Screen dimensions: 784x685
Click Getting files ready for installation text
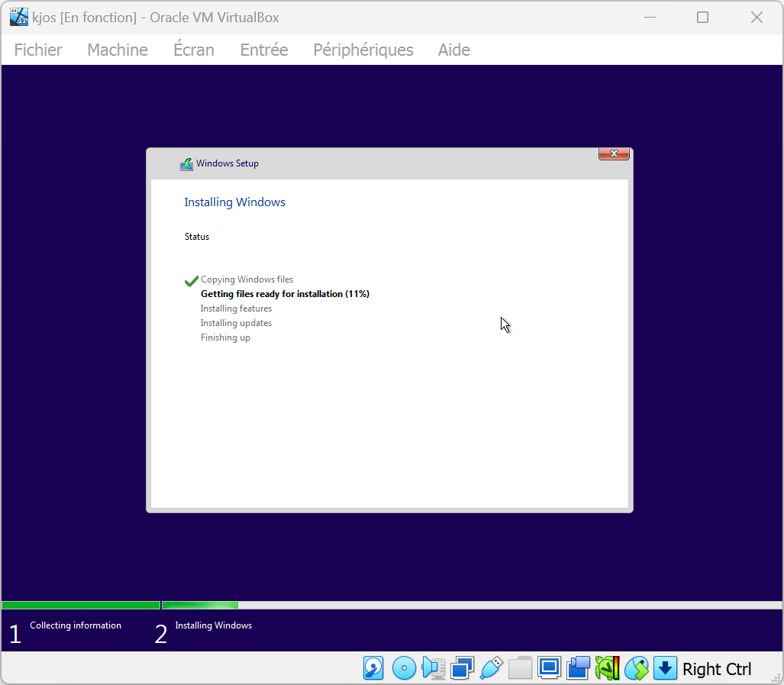click(285, 294)
